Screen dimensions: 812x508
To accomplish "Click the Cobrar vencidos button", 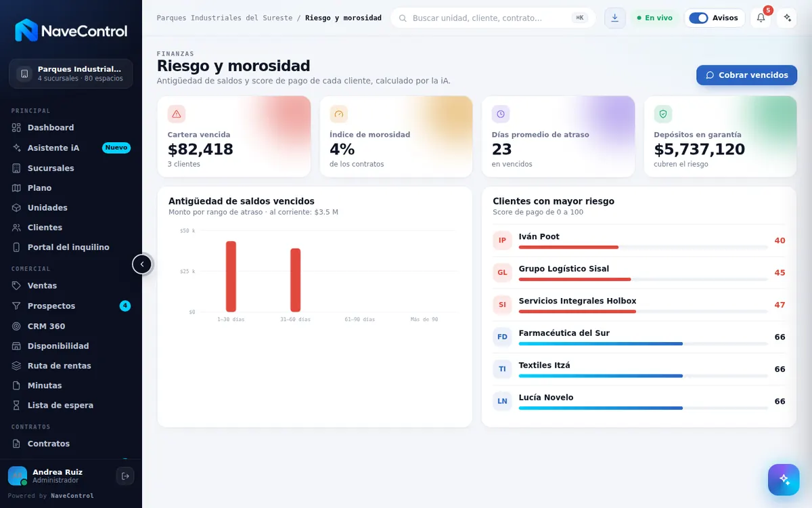I will pos(747,75).
